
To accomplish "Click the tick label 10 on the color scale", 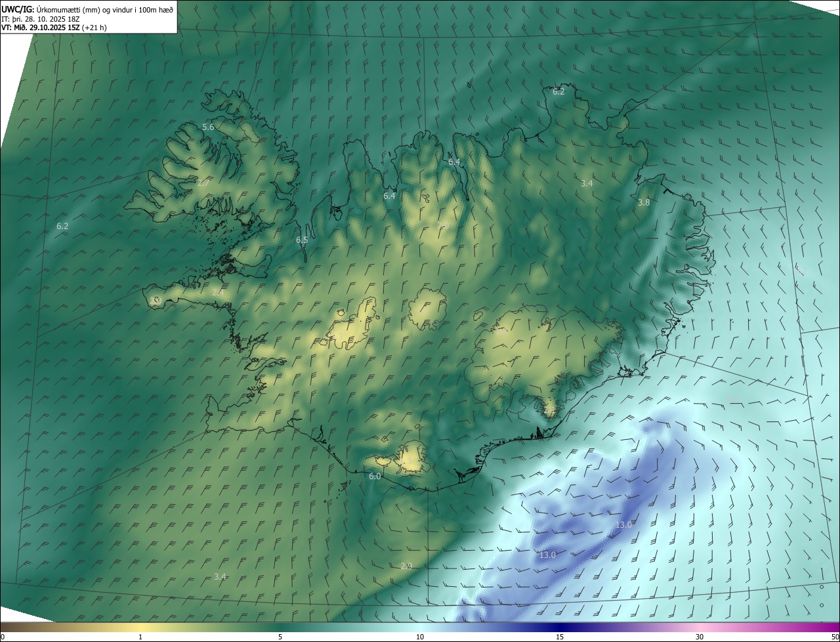I will (420, 637).
